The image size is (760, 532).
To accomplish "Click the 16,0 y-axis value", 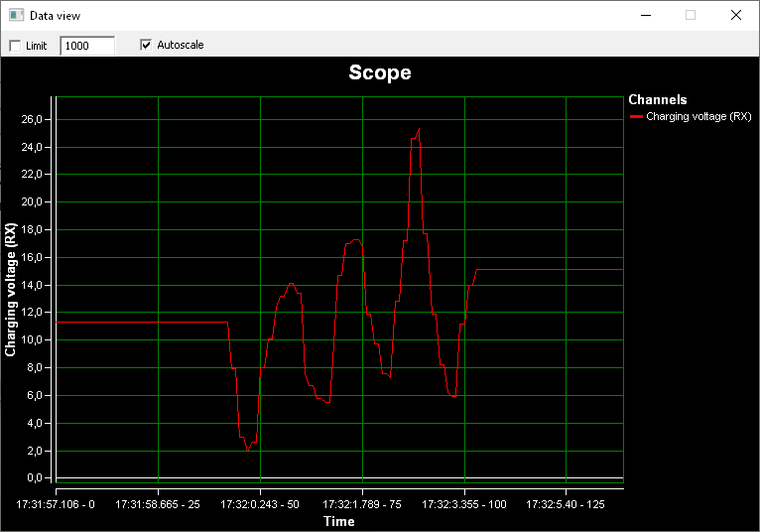I will (x=33, y=257).
